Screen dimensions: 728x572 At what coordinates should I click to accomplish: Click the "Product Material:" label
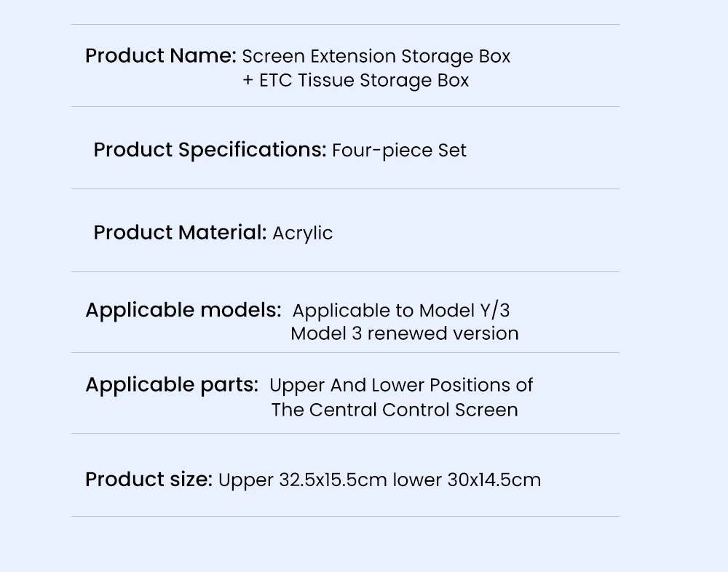tap(180, 233)
